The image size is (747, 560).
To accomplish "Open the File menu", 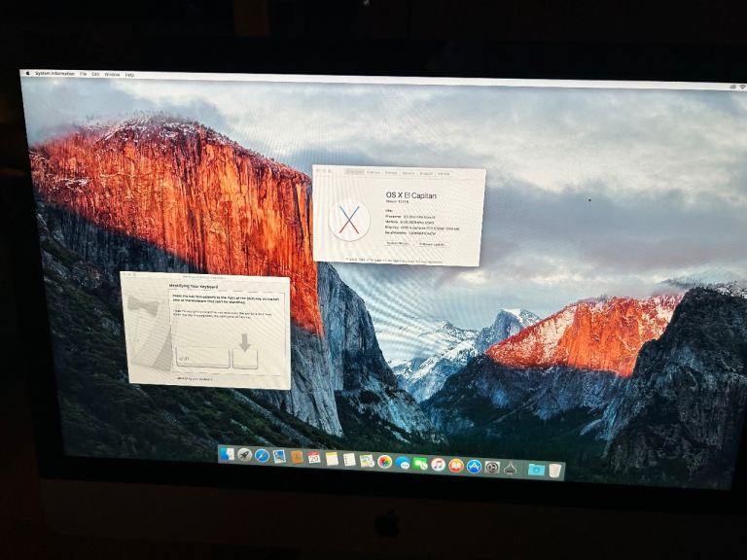I will coord(83,74).
